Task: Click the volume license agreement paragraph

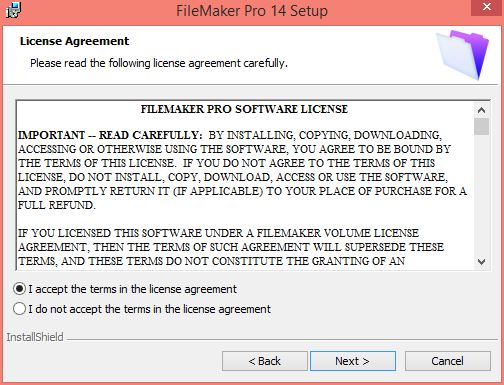Action: click(231, 247)
